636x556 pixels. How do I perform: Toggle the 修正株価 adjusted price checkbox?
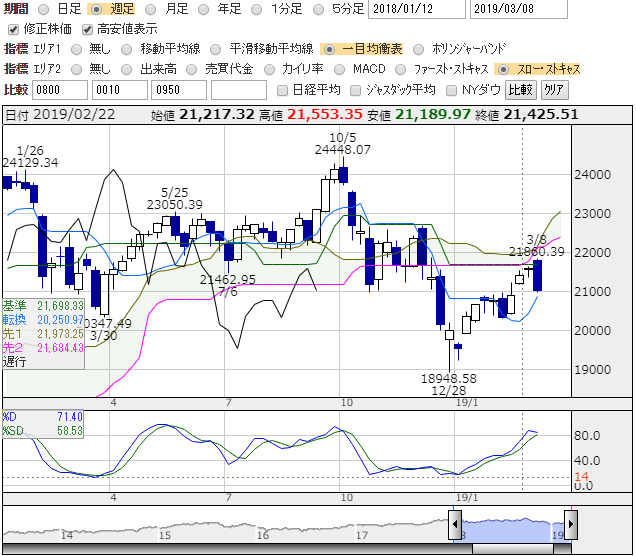point(13,30)
